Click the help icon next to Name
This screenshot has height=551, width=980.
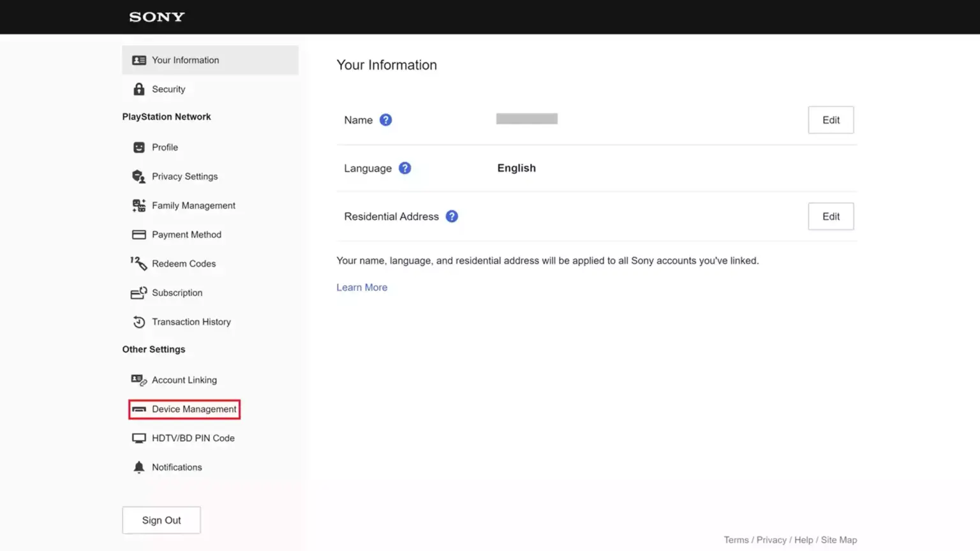point(385,120)
